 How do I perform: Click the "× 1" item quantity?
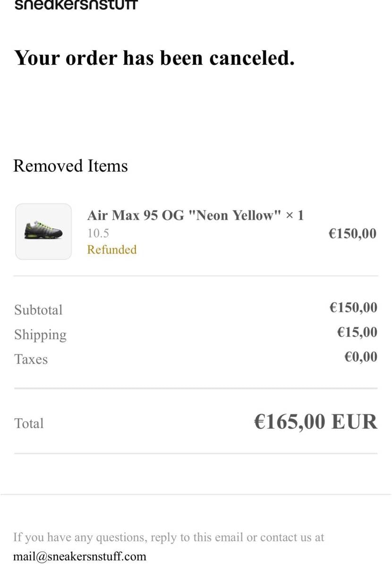tap(295, 216)
